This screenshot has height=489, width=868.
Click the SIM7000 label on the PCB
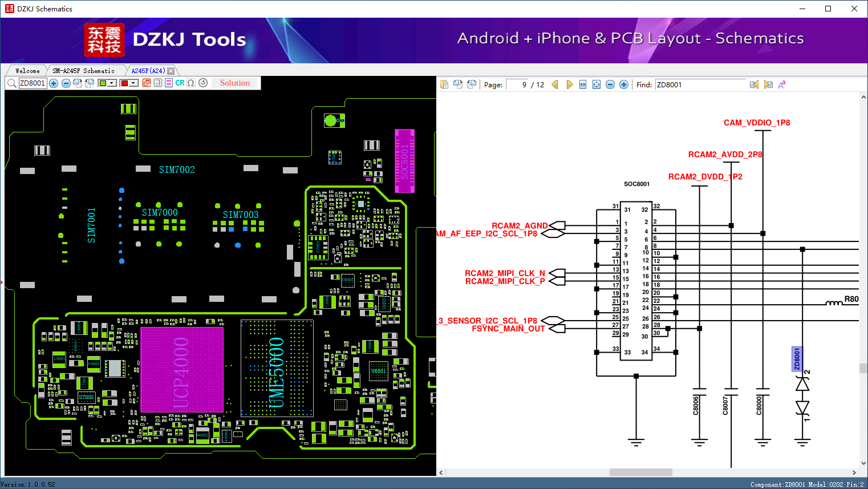160,212
